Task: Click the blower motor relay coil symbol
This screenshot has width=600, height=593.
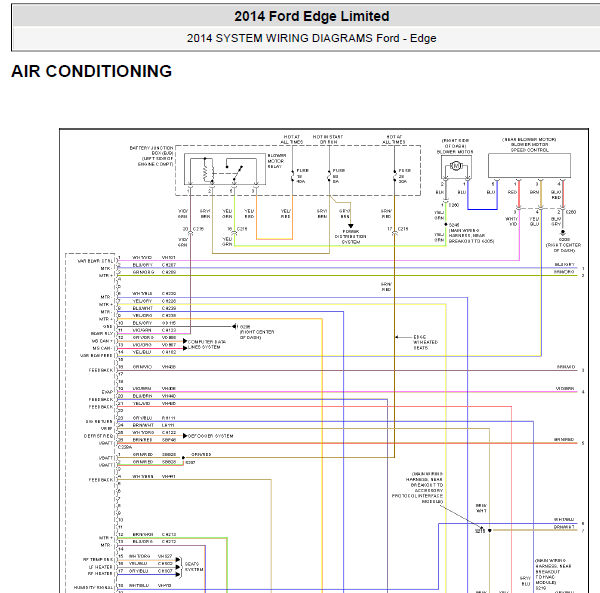Action: pyautogui.click(x=207, y=171)
